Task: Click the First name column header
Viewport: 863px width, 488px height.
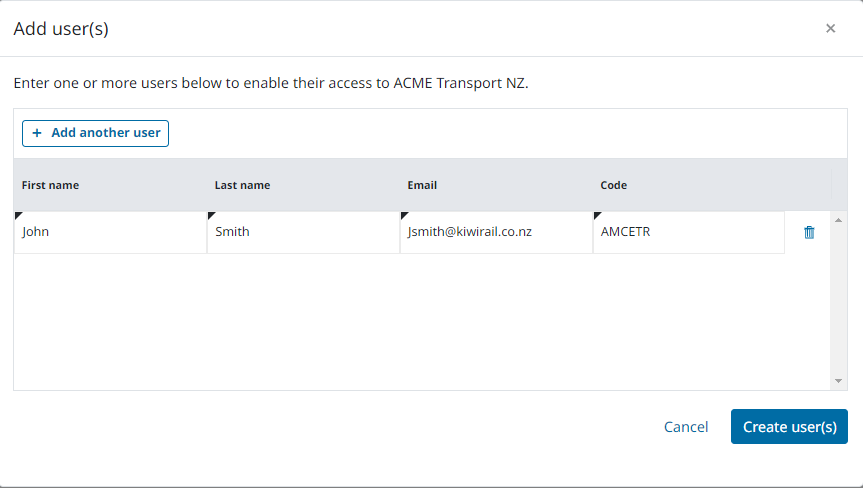Action: [51, 185]
